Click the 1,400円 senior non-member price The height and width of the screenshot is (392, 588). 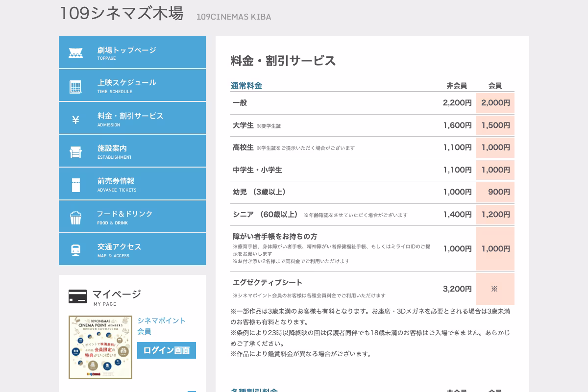[x=457, y=215]
